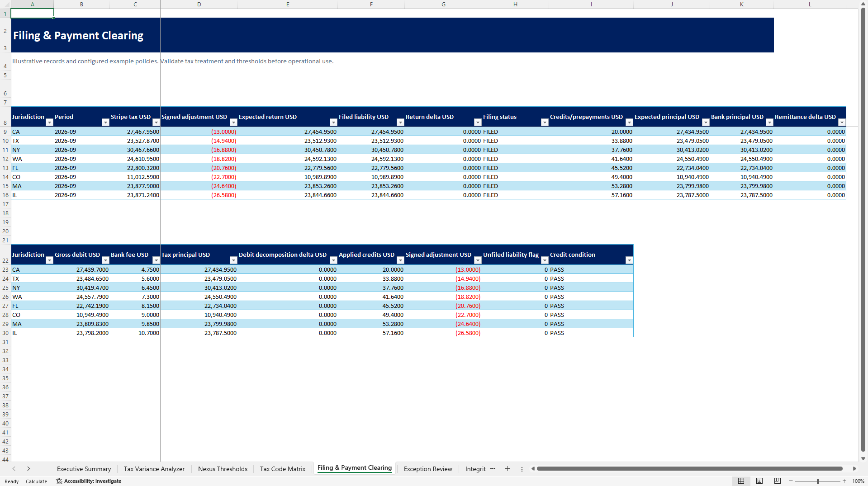Screen dimensions: 868x486
Task: Switch to Executive Summary sheet tab
Action: (x=84, y=469)
